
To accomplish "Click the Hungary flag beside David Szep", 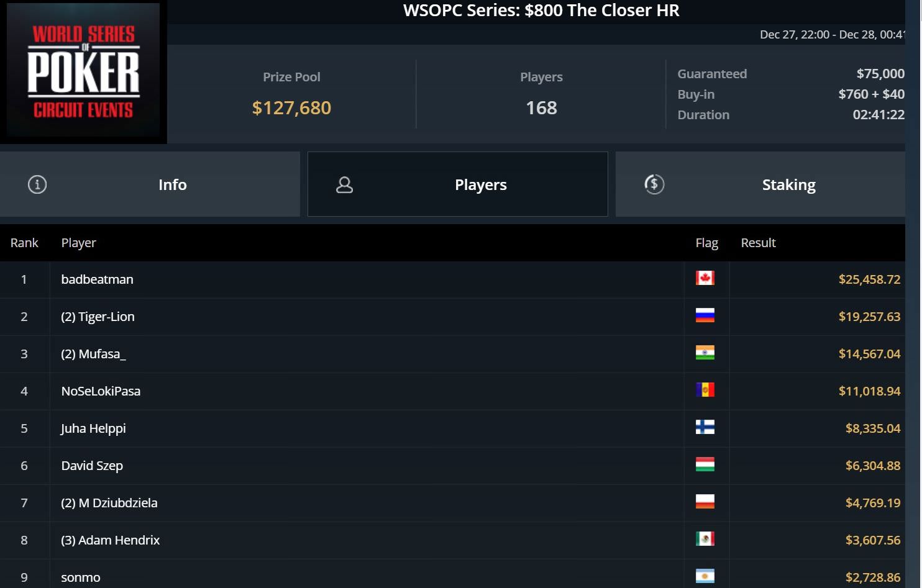I will coord(705,464).
